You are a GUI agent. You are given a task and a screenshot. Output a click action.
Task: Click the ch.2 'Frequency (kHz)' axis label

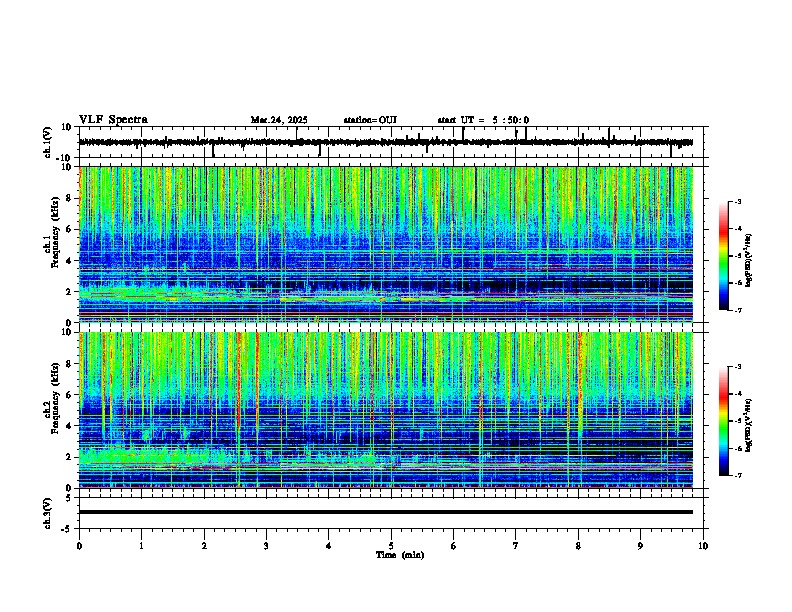tap(55, 398)
